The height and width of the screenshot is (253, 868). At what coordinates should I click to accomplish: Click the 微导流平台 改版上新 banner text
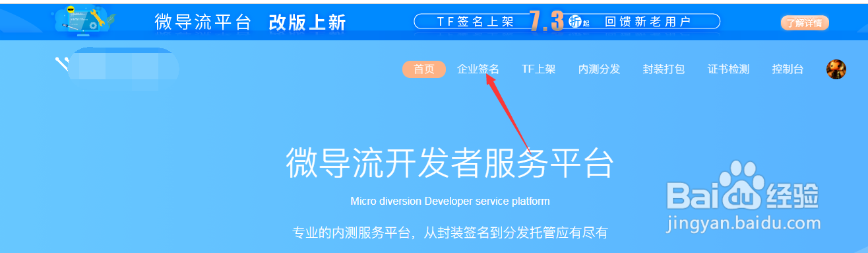251,22
